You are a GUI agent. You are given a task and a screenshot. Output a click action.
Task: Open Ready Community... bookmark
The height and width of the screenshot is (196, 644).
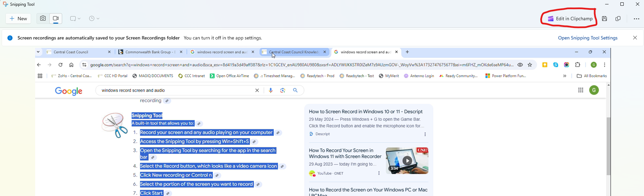pos(459,76)
